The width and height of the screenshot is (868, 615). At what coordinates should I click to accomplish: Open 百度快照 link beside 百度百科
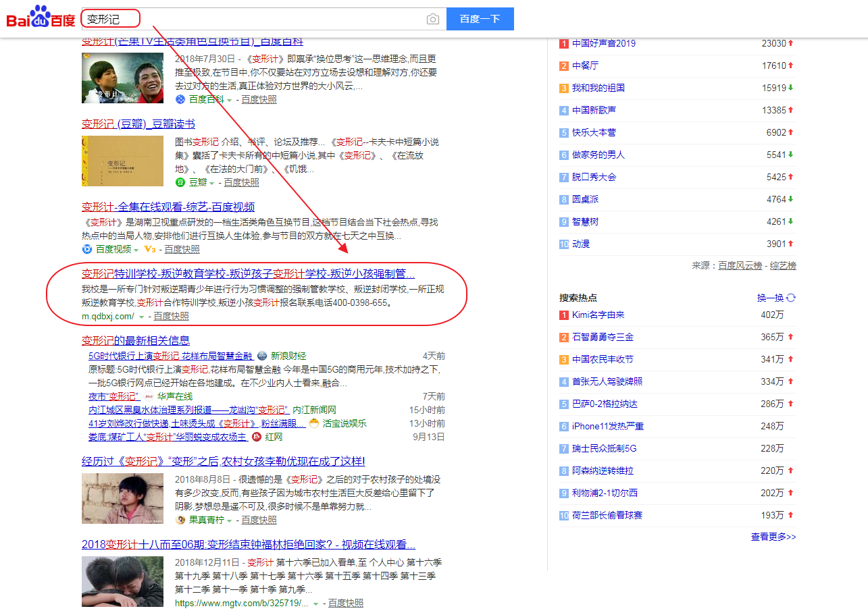pyautogui.click(x=259, y=99)
